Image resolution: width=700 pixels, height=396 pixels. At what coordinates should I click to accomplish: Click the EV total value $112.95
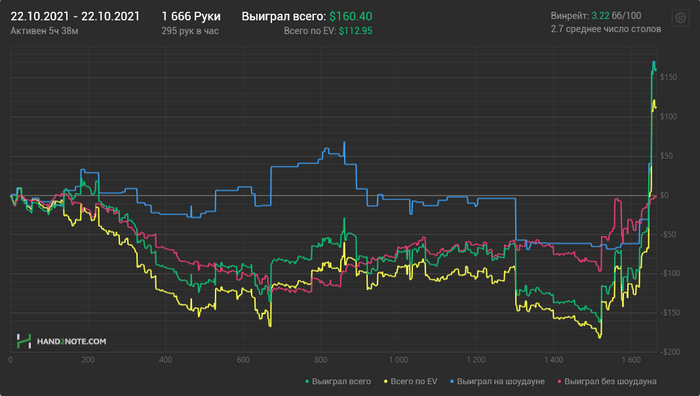coord(355,31)
